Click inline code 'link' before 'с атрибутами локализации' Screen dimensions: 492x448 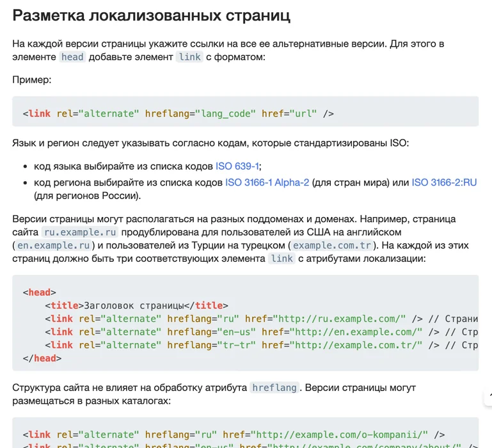click(282, 259)
